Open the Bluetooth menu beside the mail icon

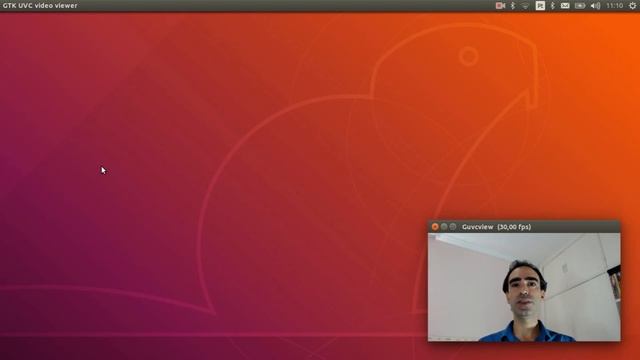click(553, 6)
